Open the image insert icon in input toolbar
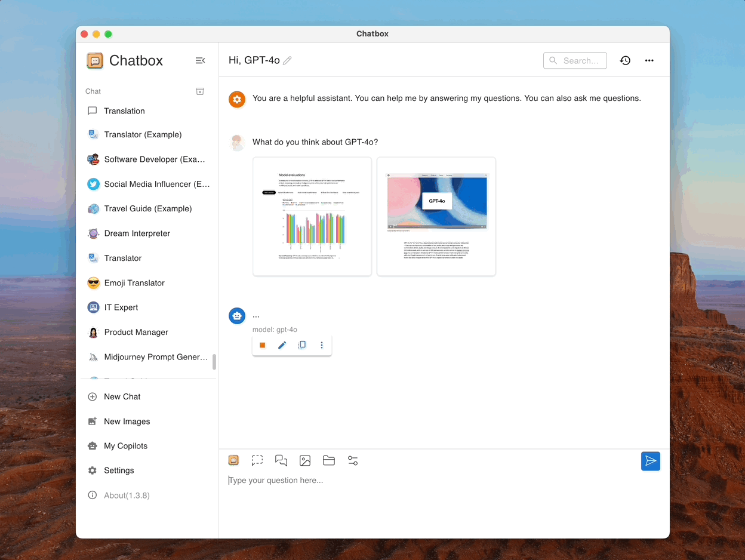 [305, 460]
